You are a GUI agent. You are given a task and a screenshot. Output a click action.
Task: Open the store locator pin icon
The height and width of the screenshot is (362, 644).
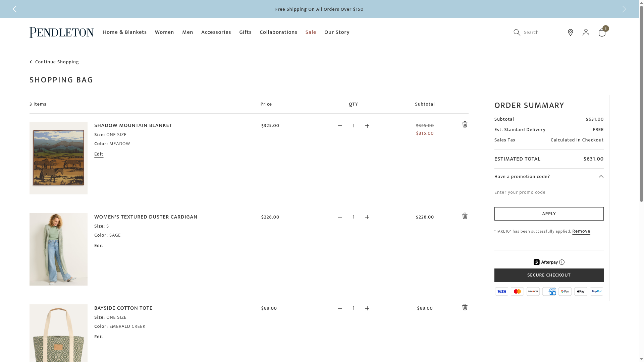(571, 33)
